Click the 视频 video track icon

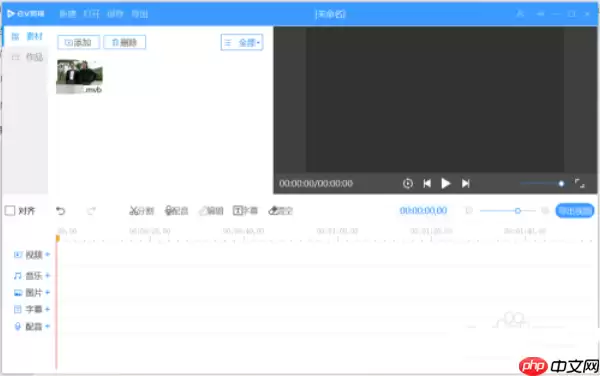click(18, 255)
